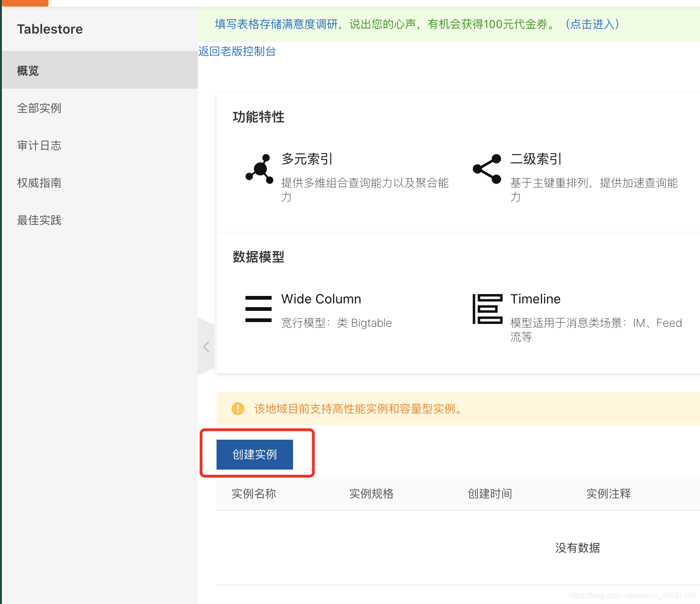Click the 宽行模型: 类 Bigtable description
This screenshot has height=604, width=700.
click(x=336, y=323)
